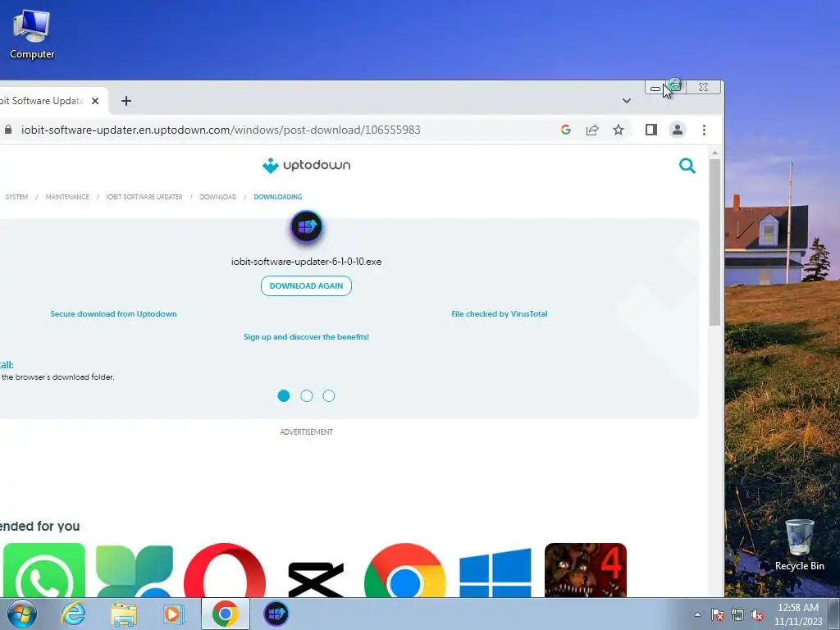Minimize the Chrome window
This screenshot has height=630, width=840.
point(655,87)
